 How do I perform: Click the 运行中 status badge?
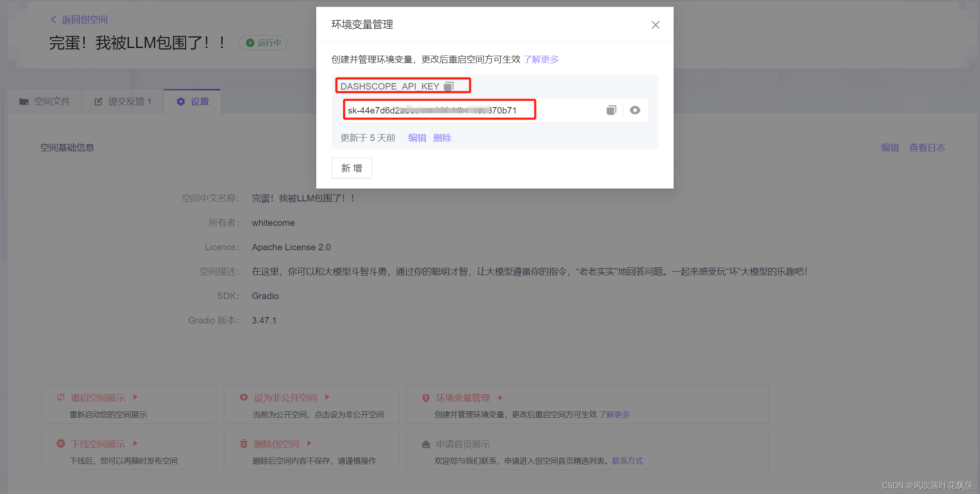[263, 43]
